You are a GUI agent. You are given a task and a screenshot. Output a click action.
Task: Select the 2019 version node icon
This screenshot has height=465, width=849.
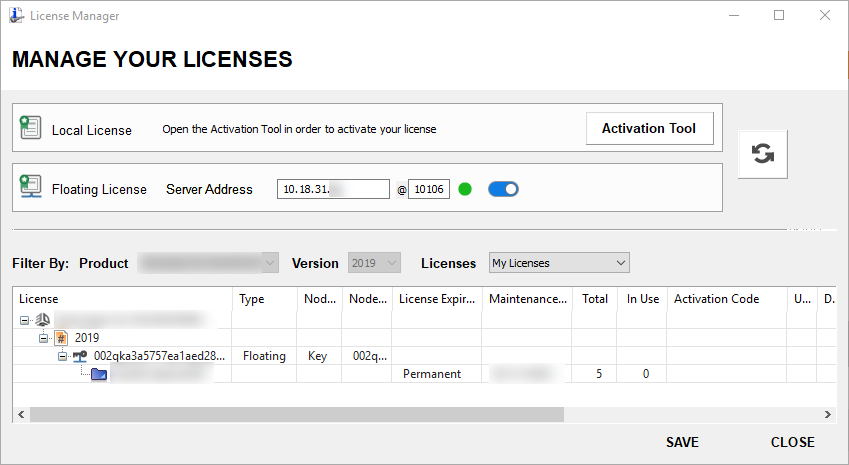[61, 338]
